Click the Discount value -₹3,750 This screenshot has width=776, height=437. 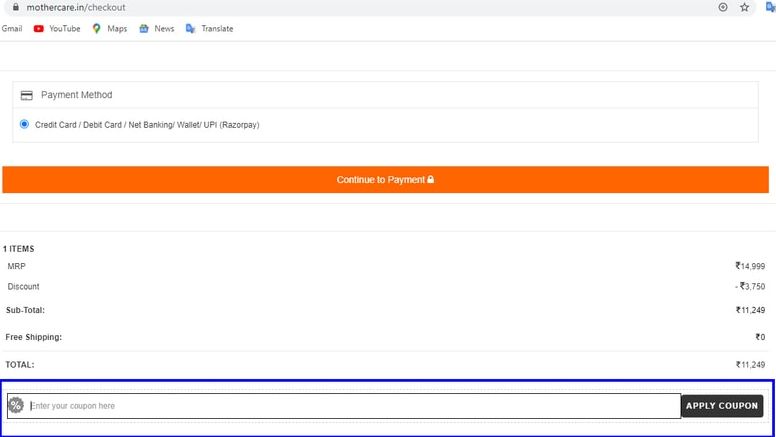[x=750, y=287]
